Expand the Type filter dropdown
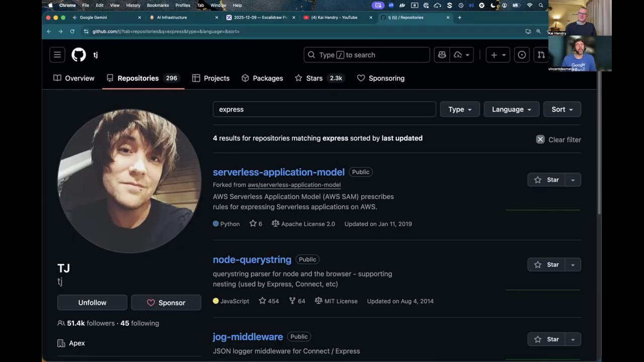Screen dimensions: 644x362 460,110
